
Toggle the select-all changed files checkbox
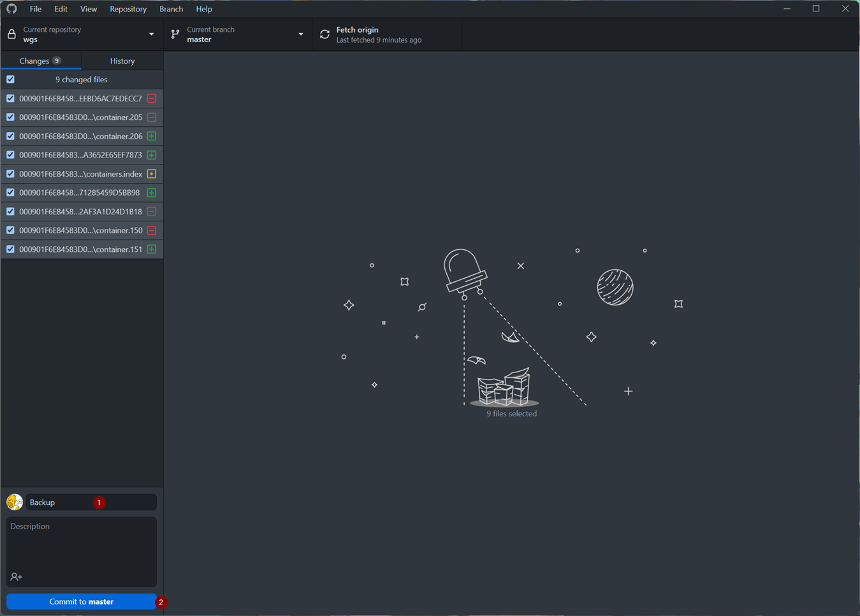point(10,80)
